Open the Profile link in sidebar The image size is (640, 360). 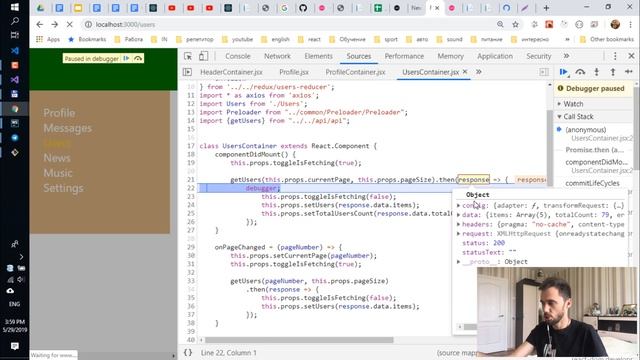[59, 113]
